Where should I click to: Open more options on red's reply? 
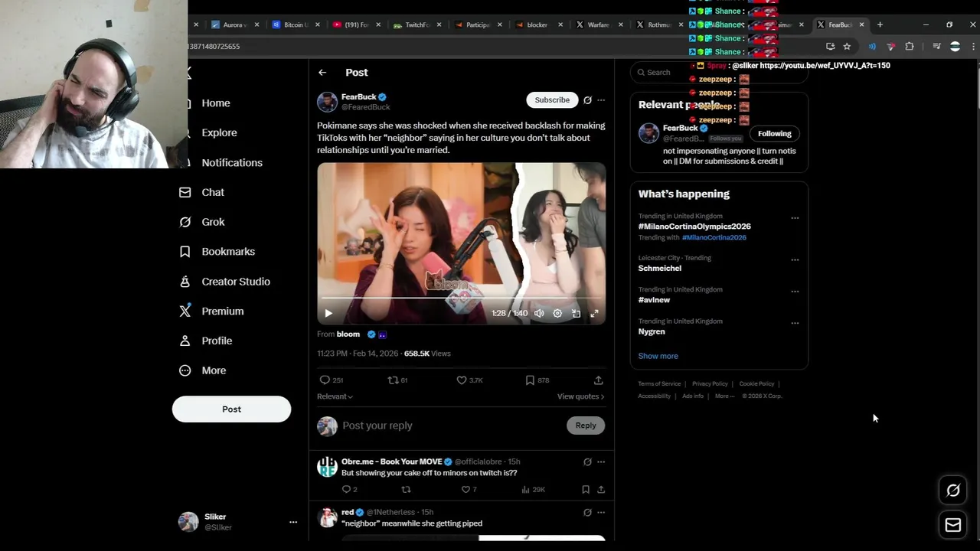click(601, 513)
